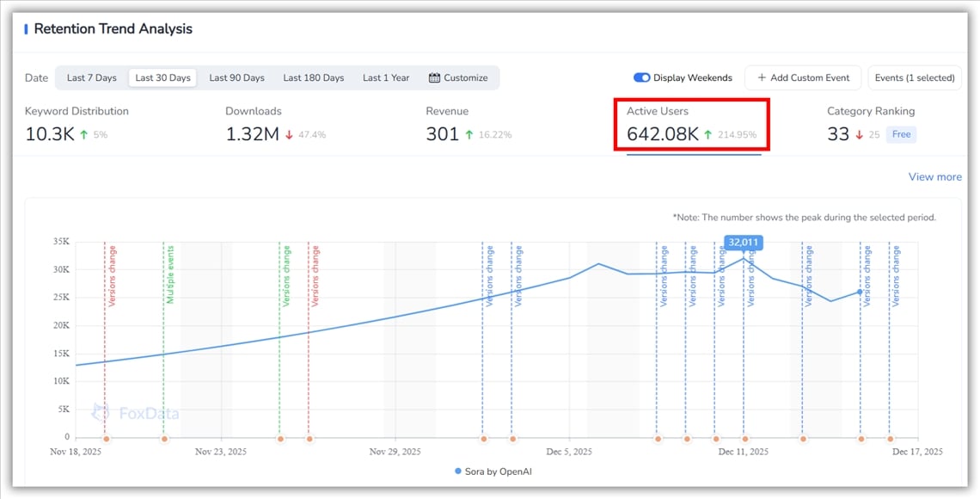Disable the Display Weekends toggle
This screenshot has height=499, width=980.
642,77
